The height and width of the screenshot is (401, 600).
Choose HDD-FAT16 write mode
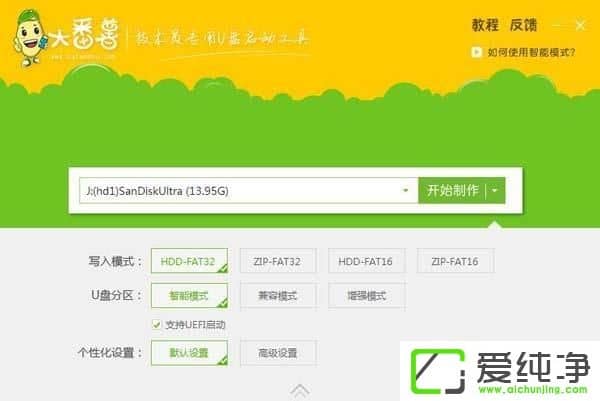366,261
